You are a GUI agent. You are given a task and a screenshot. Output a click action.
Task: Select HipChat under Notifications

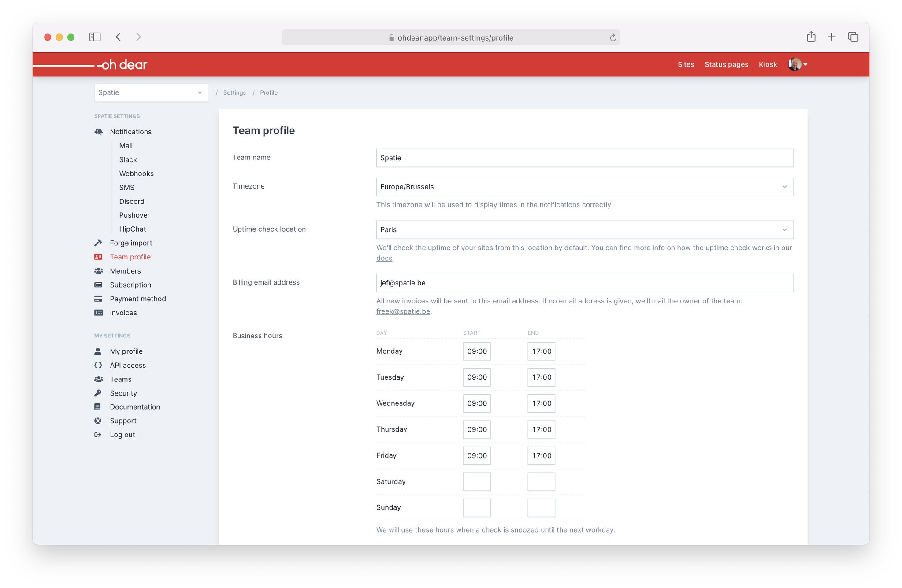[132, 229]
